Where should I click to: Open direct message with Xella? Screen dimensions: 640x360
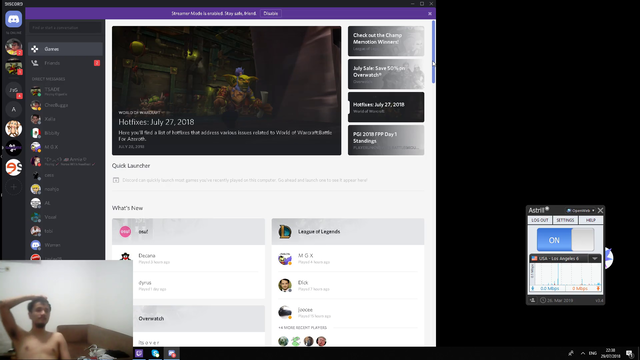tap(65, 119)
